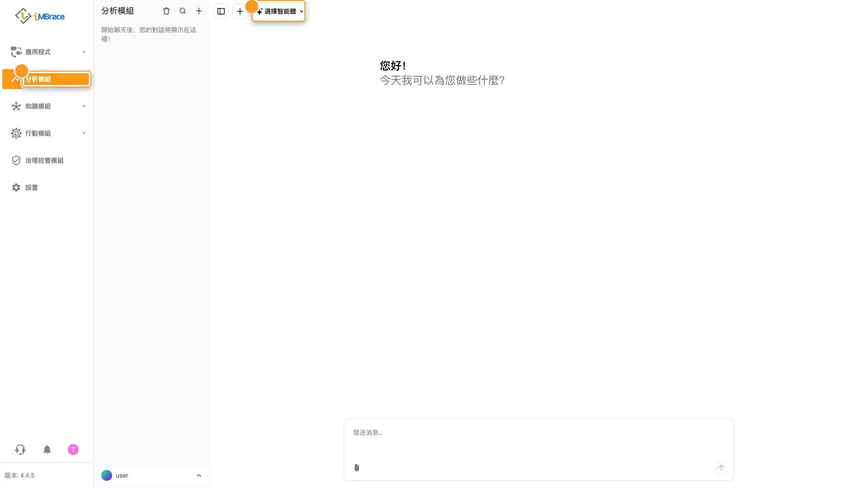
Task: Click the 治理控管模組 shield icon
Action: click(16, 160)
